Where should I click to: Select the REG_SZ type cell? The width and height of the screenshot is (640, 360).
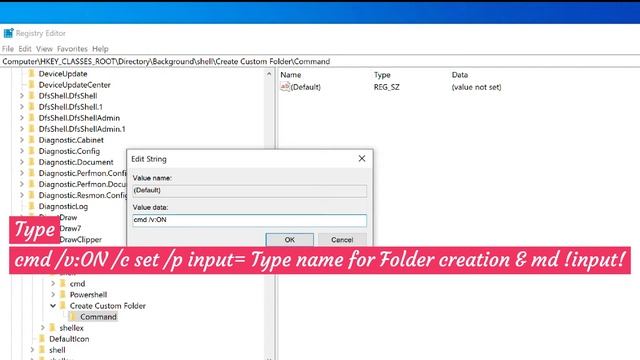pos(387,87)
